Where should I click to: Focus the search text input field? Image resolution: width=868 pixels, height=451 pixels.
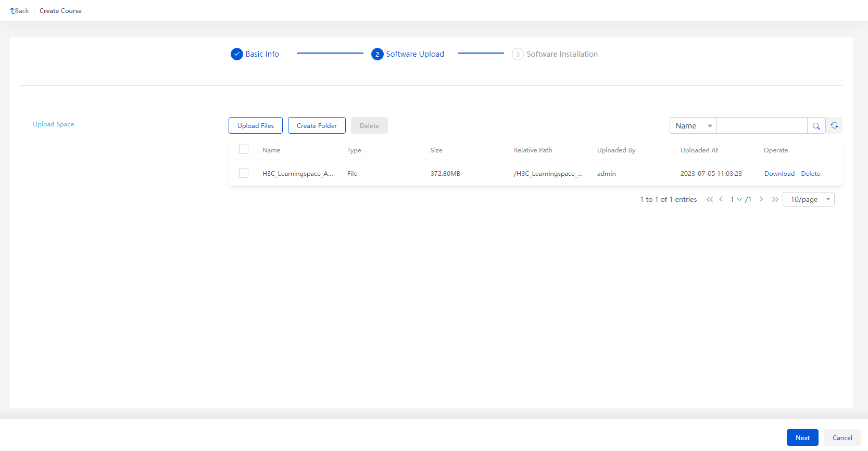(762, 126)
